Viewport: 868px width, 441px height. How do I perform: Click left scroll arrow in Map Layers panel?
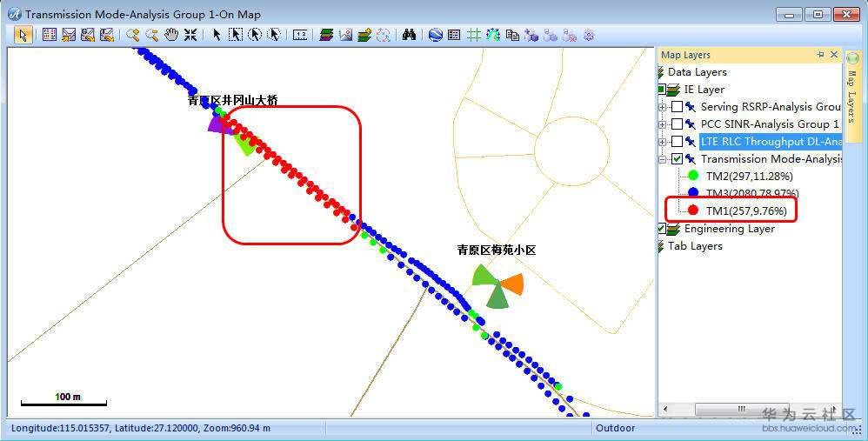pos(664,410)
